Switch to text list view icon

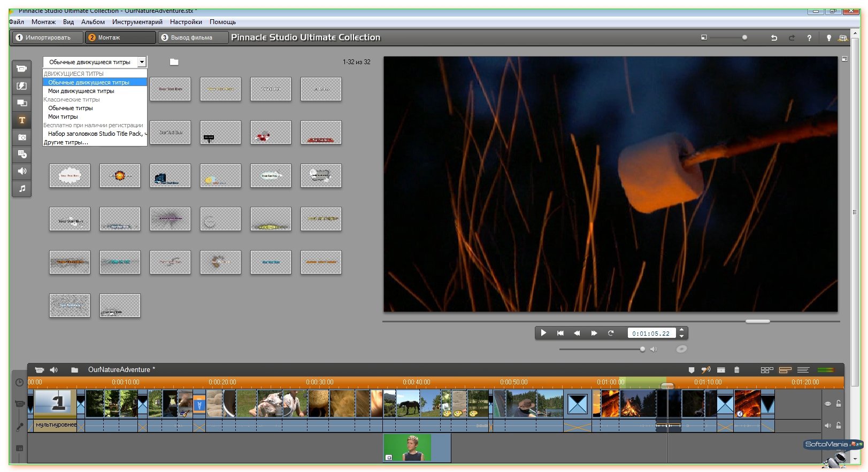[803, 370]
